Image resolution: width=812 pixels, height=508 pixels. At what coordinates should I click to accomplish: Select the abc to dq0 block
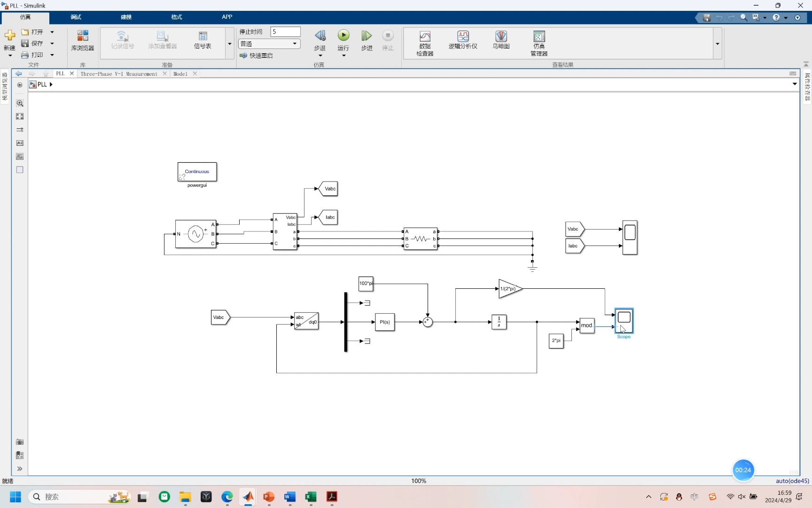click(306, 321)
